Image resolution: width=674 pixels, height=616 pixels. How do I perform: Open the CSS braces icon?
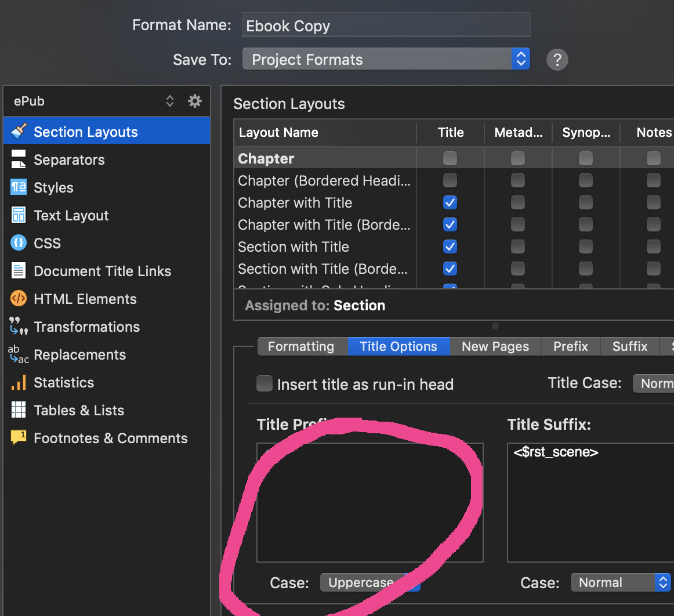coord(19,243)
